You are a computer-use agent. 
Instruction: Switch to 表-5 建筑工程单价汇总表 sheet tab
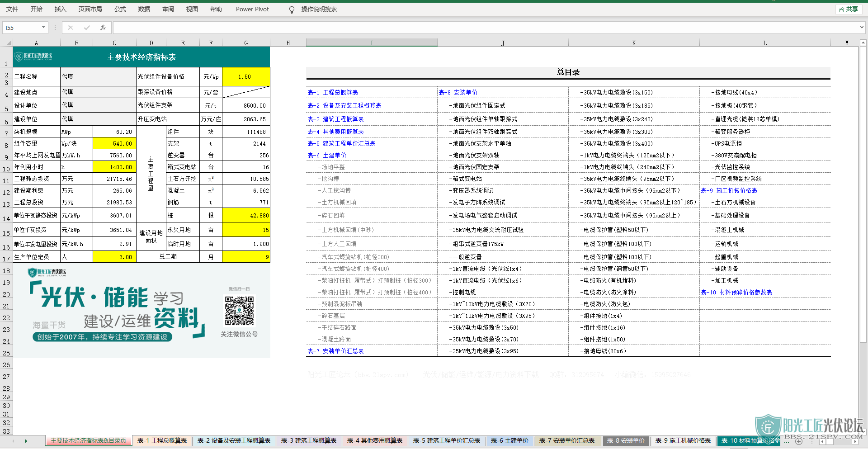coord(447,441)
